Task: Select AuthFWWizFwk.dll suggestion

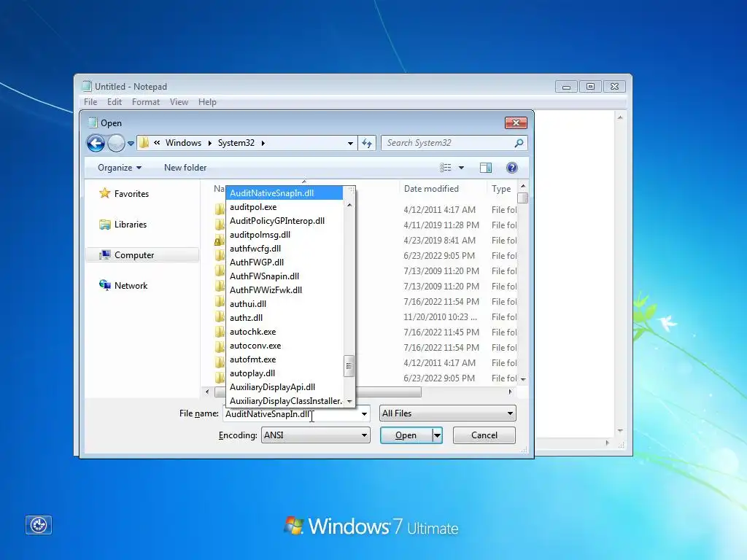Action: click(x=285, y=289)
